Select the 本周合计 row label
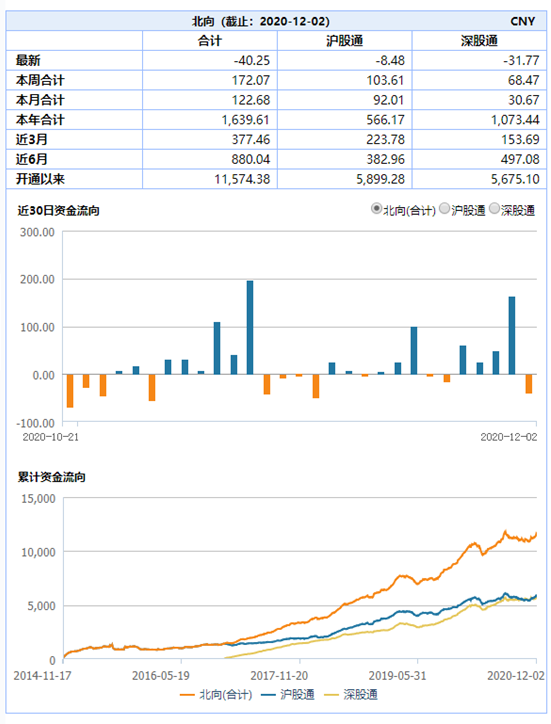This screenshot has width=551, height=724. [40, 80]
